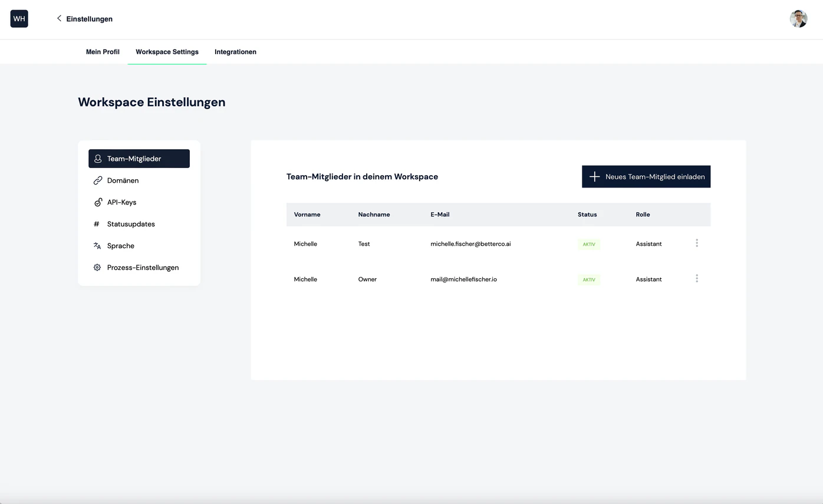
Task: Click email mail@michellefischer.io
Action: coord(463,279)
